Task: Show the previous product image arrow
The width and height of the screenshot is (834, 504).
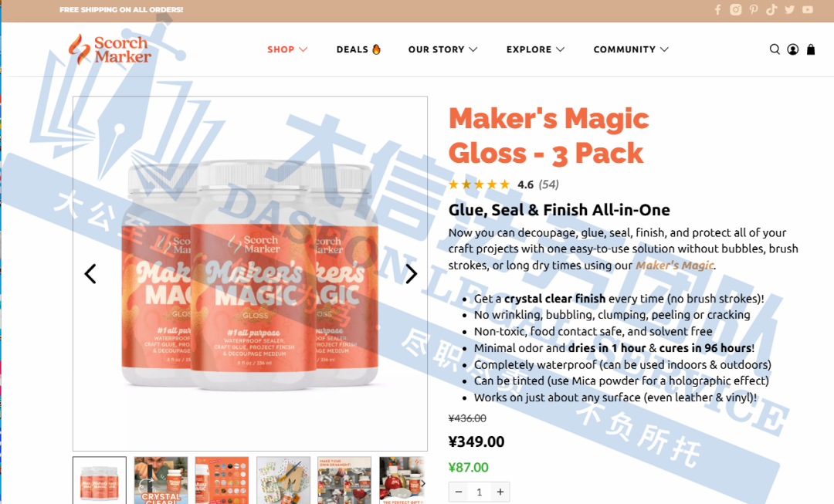Action: 90,274
